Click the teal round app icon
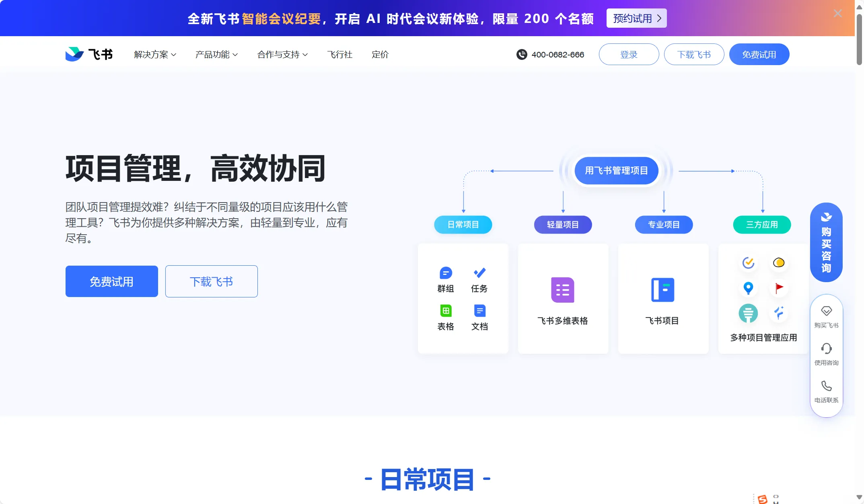 point(748,313)
